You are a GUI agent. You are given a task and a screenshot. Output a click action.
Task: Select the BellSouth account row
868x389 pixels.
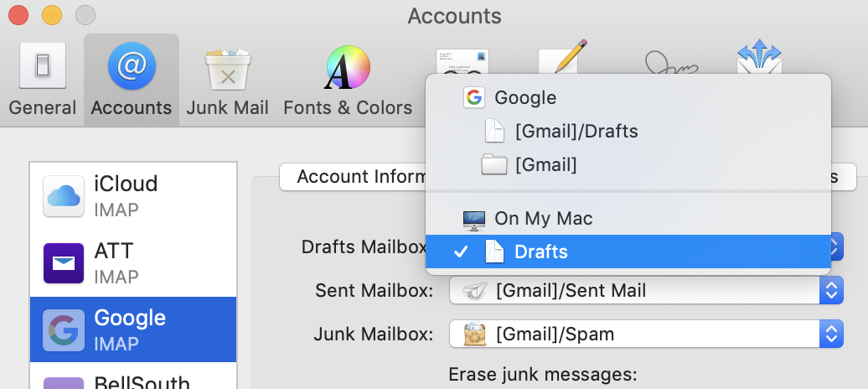[133, 376]
